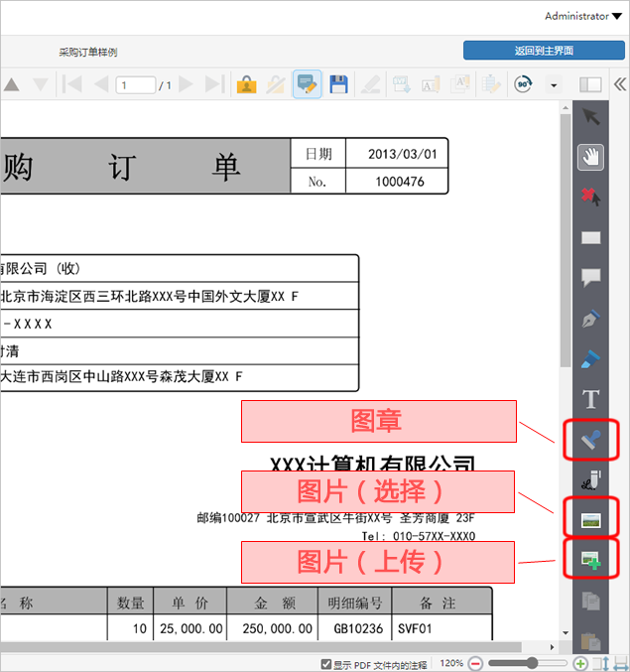
Task: Select the speech bubble comment tool
Action: 591,278
